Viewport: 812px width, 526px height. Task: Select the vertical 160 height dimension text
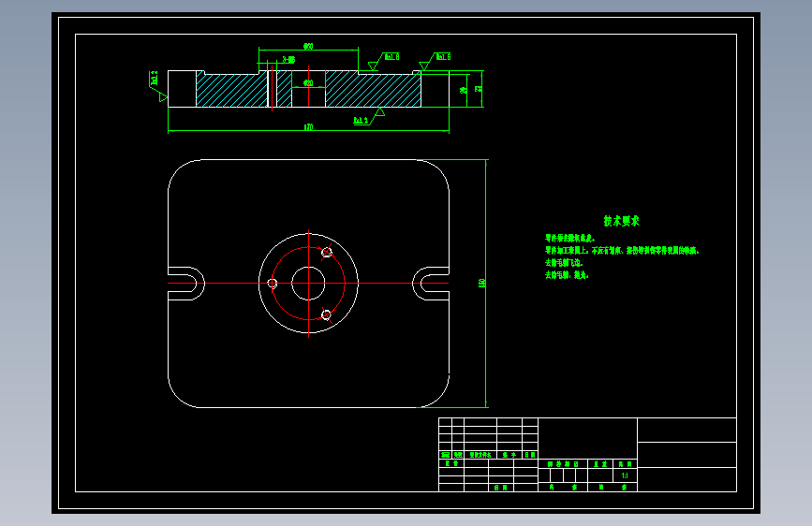tap(481, 283)
